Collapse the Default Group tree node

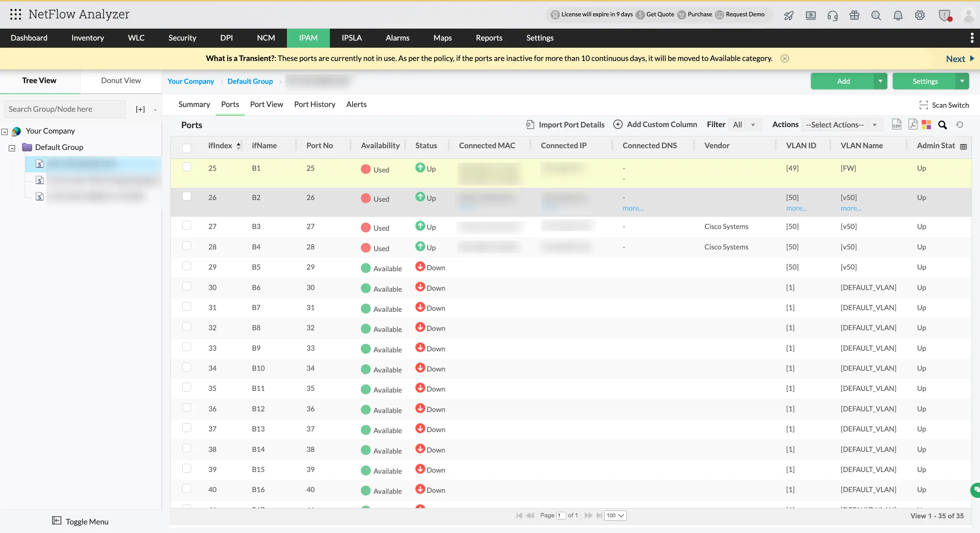coord(12,148)
